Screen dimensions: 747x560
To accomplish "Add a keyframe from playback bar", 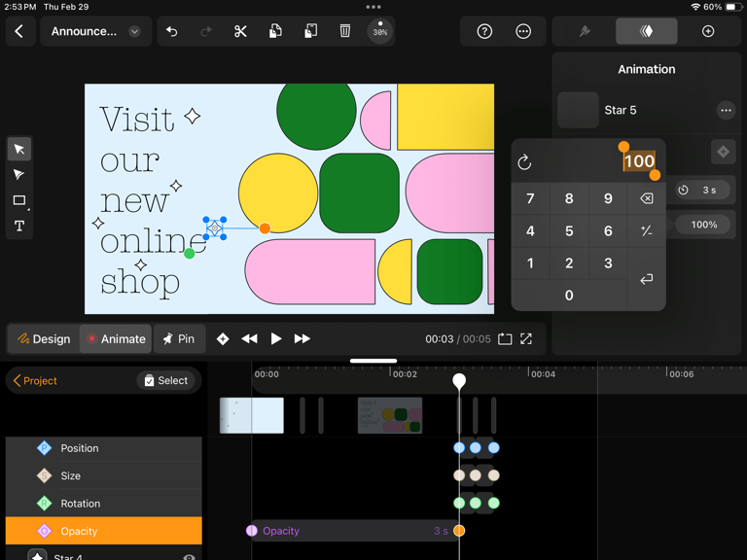I will pyautogui.click(x=223, y=339).
